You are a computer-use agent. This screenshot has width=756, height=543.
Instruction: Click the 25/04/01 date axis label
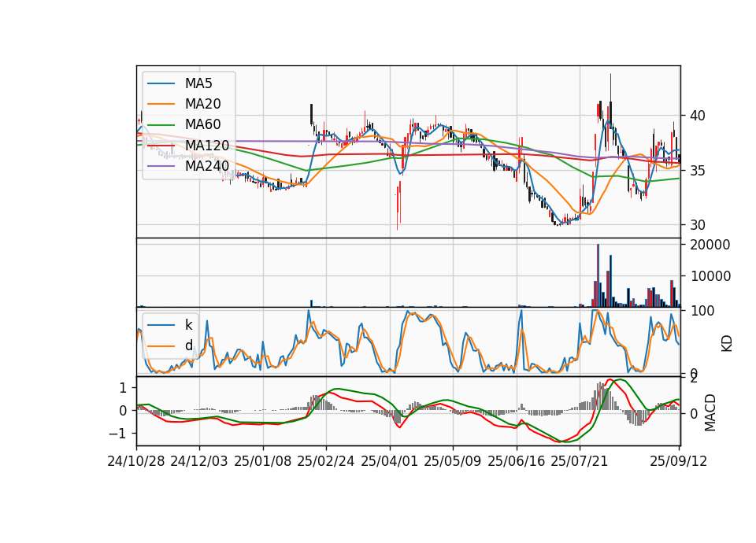pos(389,461)
